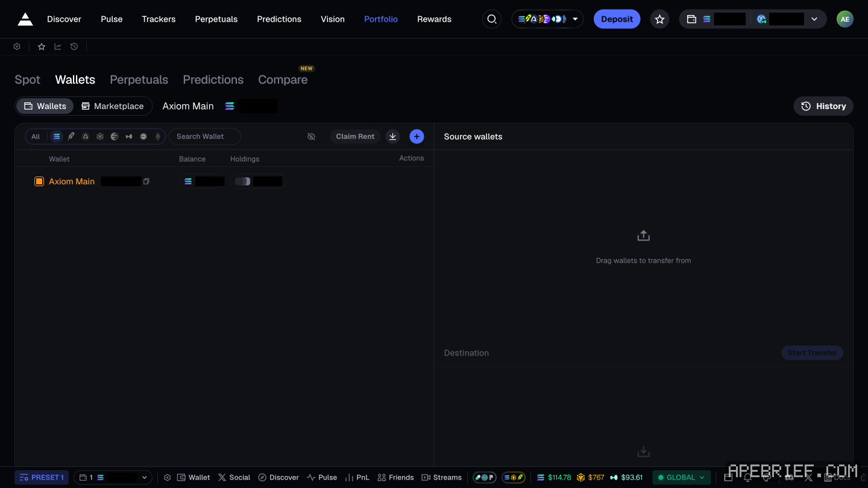Click the chart icon under the navbar
Viewport: 868px width, 488px height.
[58, 46]
